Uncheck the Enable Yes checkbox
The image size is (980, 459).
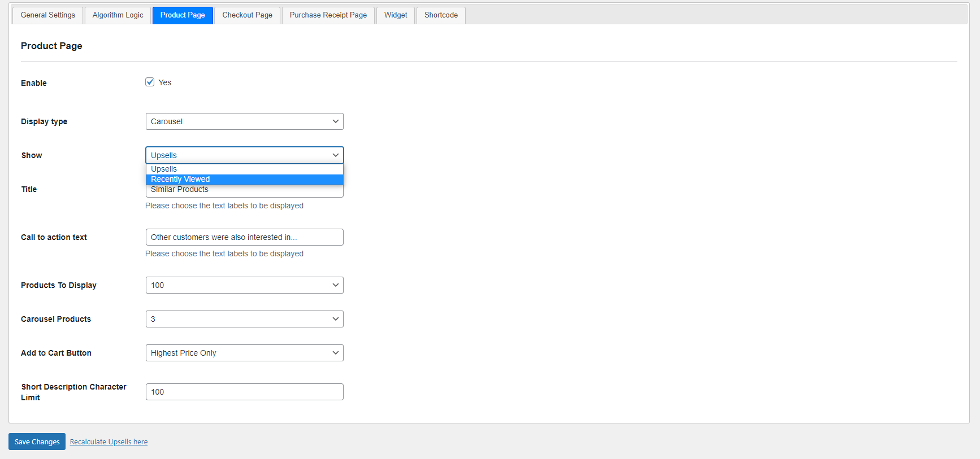tap(150, 82)
